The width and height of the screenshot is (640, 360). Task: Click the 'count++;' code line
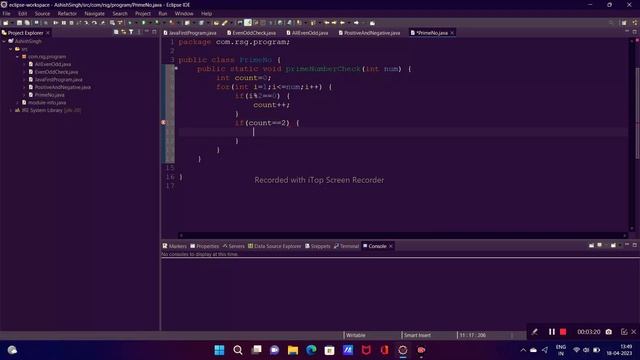coord(271,104)
